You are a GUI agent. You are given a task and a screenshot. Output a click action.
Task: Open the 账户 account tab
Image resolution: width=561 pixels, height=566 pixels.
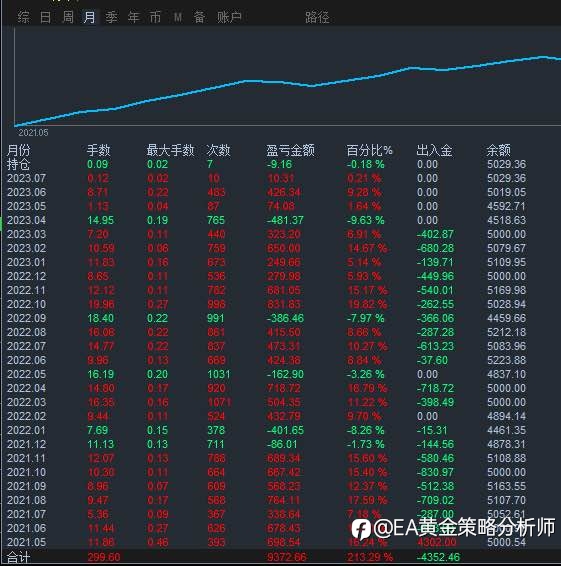pos(229,17)
